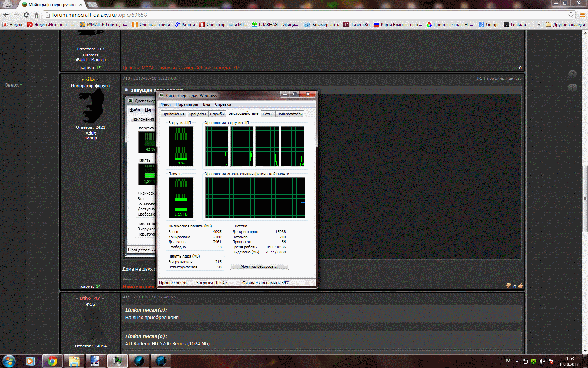Screen dimensions: 588x368
Task: Open the clock showing 21:53
Action: (x=569, y=361)
